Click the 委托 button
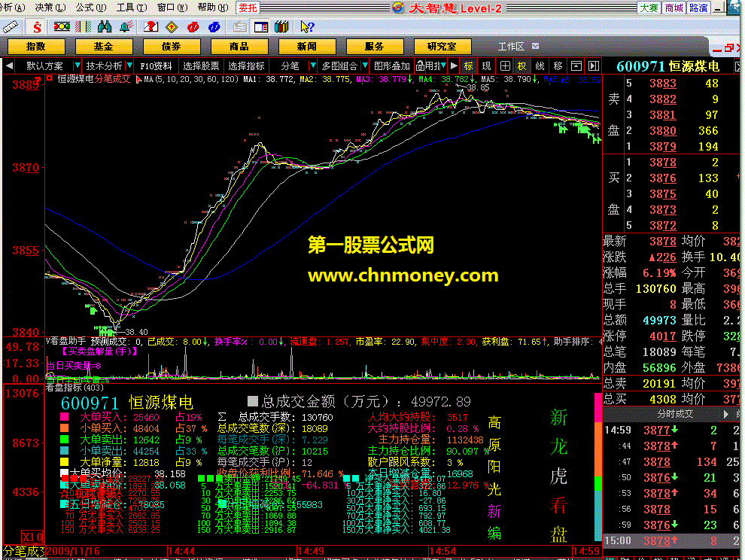Screen dimensions: 745x560 [x=247, y=8]
